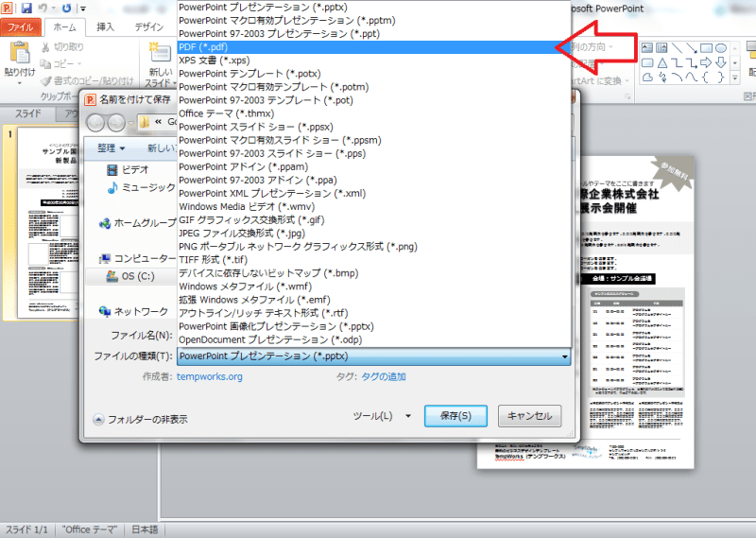Screen dimensions: 756x538
Task: Select PowerPoint 97-2003 プレゼンテーション (*.ppt)
Action: click(x=374, y=34)
